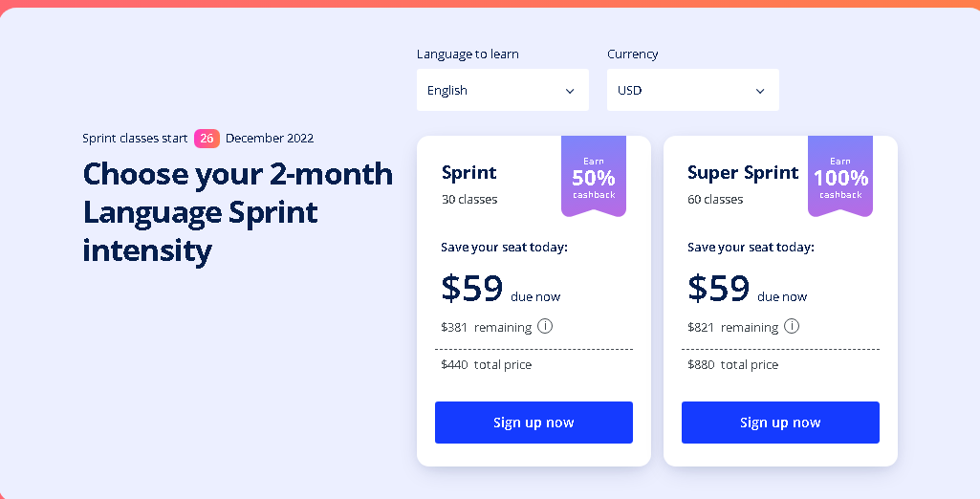Expand the Language to learn chevron
The image size is (980, 499).
570,91
